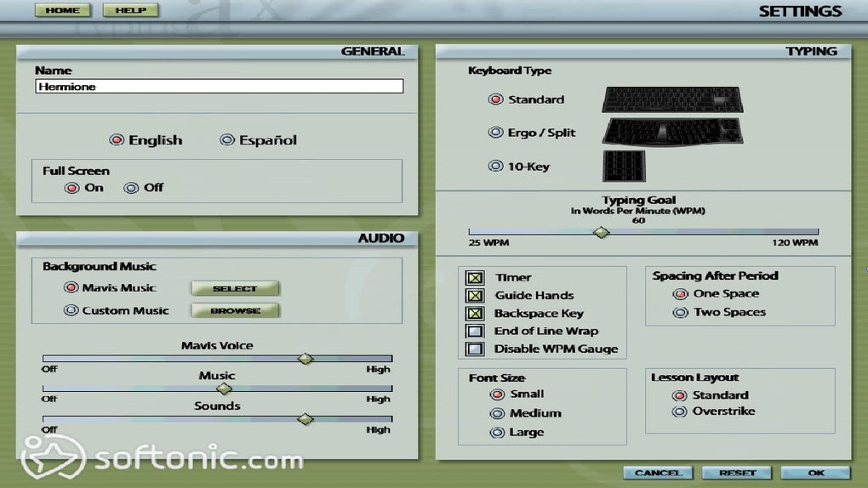Click the Mavis Voice volume slider handle
This screenshot has width=868, height=488.
click(x=305, y=359)
